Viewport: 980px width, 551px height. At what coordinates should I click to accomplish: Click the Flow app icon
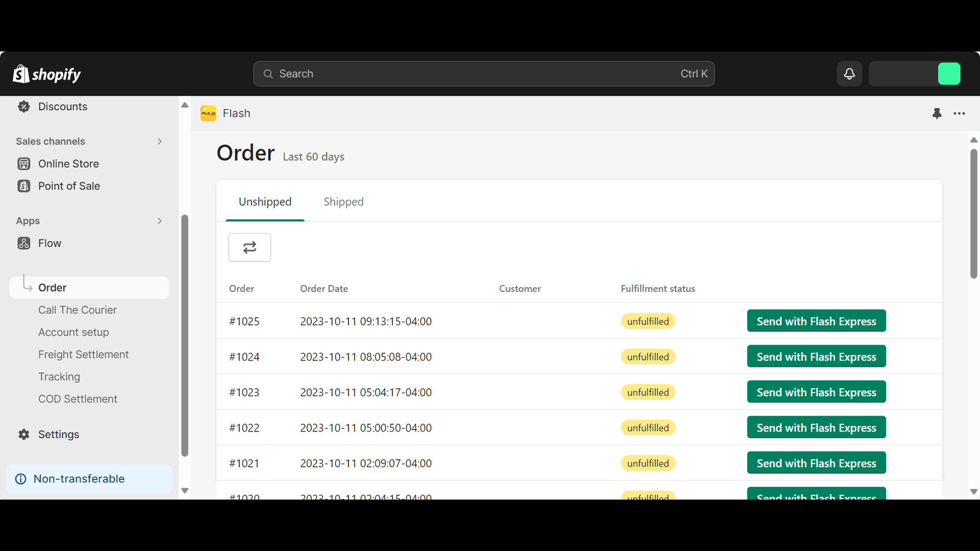click(x=24, y=243)
